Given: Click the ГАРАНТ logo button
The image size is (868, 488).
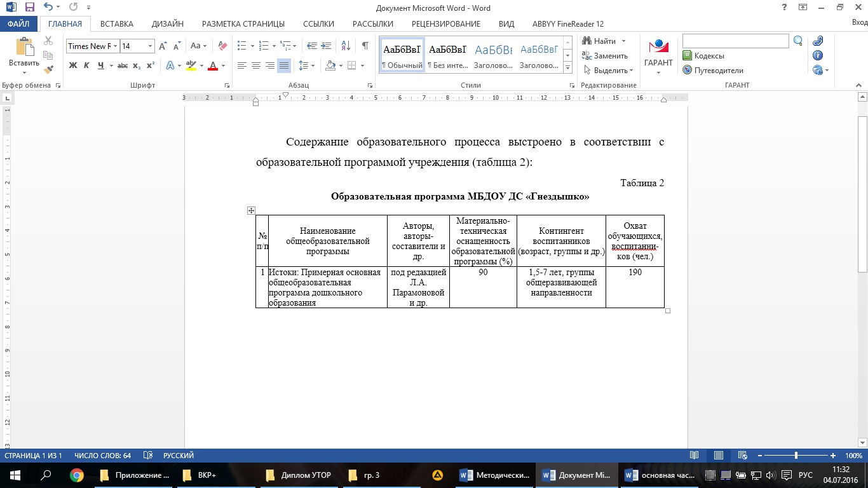Looking at the screenshot, I should (658, 56).
